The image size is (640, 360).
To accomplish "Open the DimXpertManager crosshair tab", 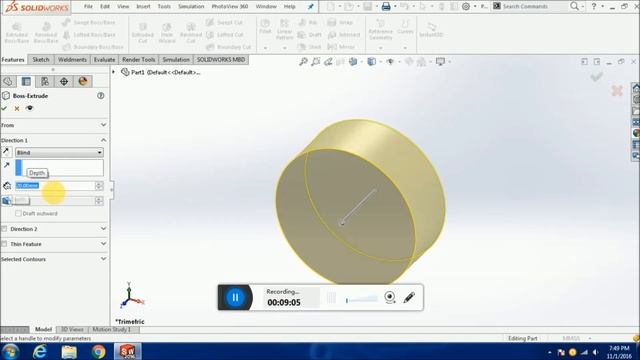I will click(64, 81).
